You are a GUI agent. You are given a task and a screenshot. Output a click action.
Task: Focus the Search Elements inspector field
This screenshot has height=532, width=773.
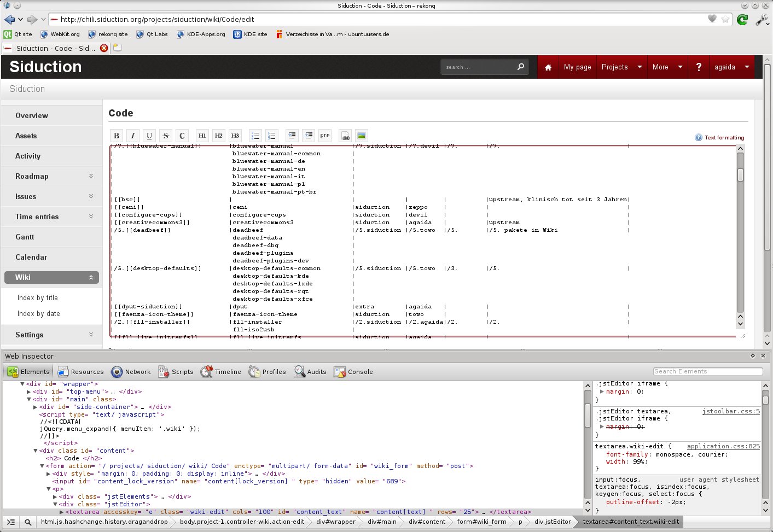(707, 371)
